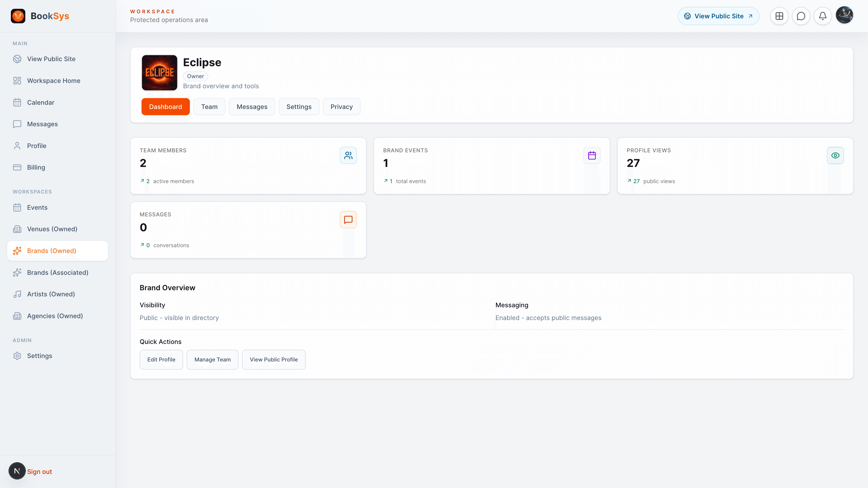
Task: Click the Brand Overview heading
Action: (x=168, y=288)
